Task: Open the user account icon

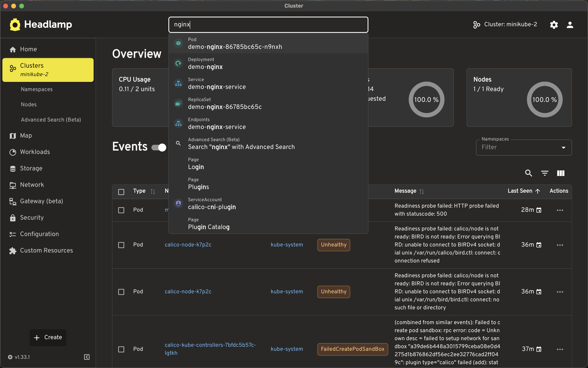Action: coord(570,25)
